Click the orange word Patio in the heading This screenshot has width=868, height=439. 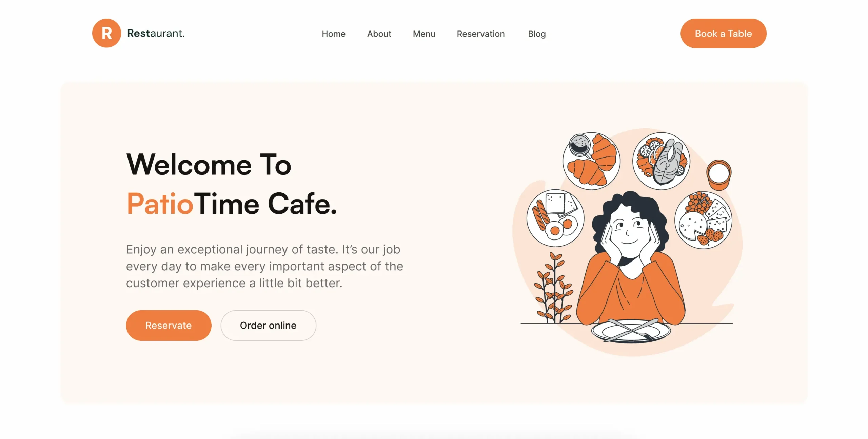point(160,204)
